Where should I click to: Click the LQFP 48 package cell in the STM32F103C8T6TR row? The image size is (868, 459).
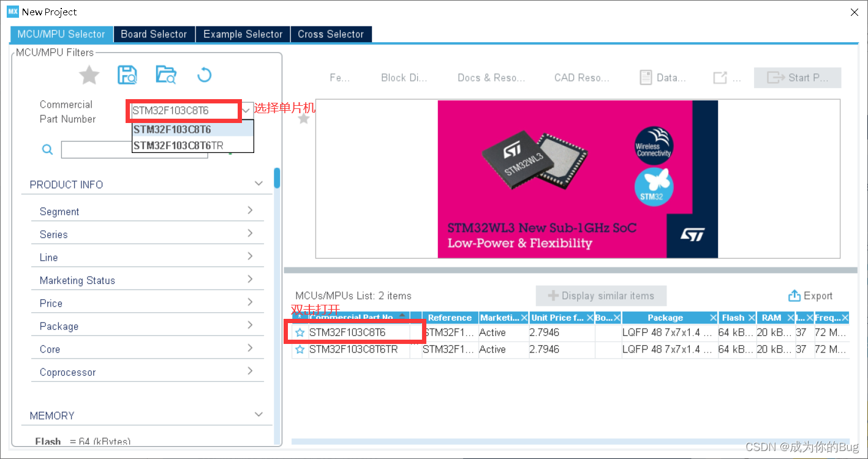coord(668,349)
